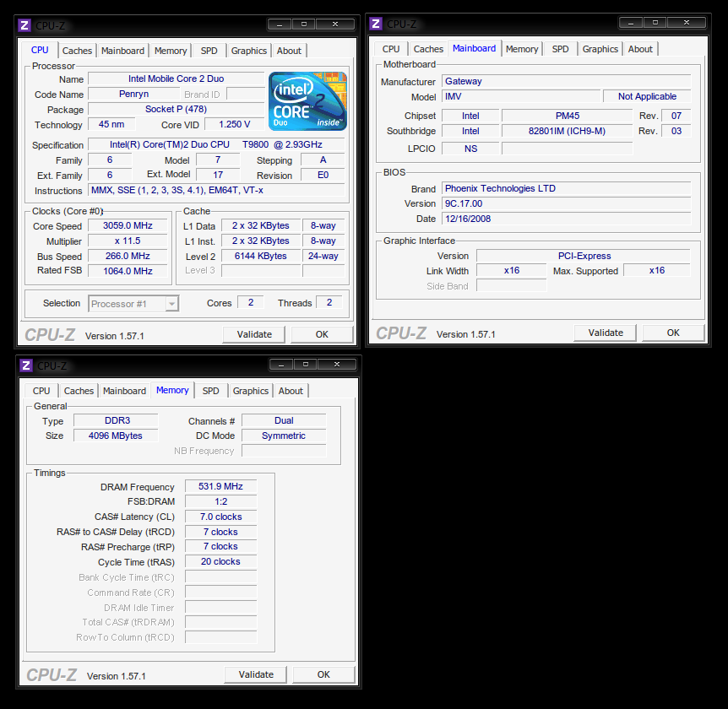Click Validate in the Mainboard window

pyautogui.click(x=606, y=333)
